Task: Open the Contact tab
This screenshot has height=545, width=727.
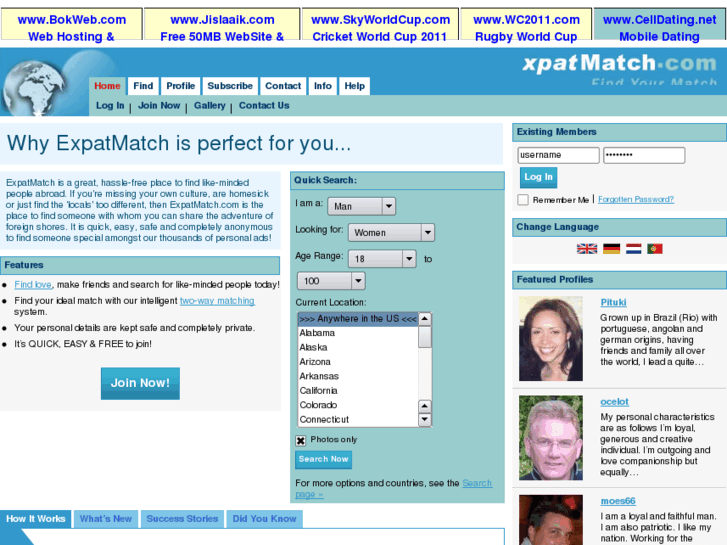Action: (x=283, y=86)
